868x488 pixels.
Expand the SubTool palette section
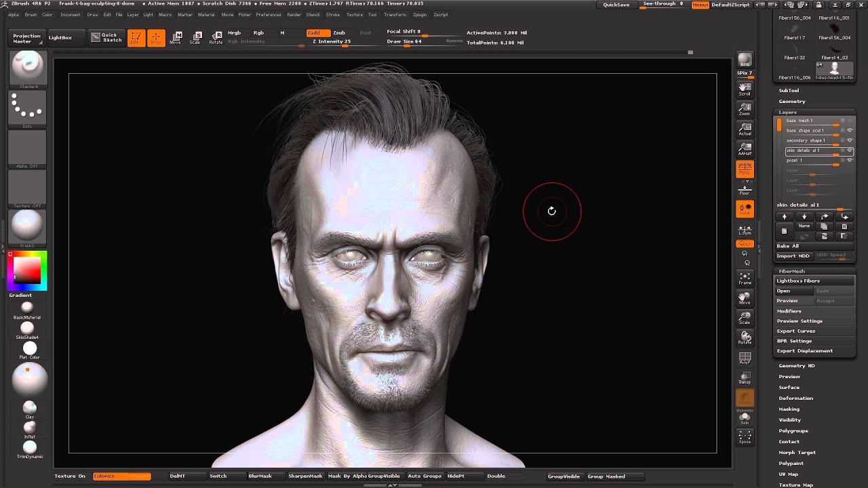point(789,90)
